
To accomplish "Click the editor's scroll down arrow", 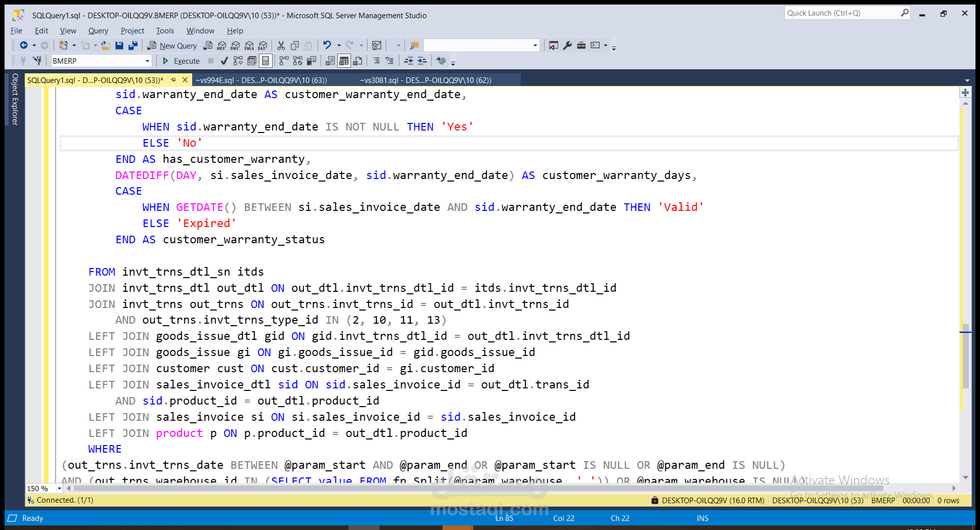I will (x=965, y=477).
